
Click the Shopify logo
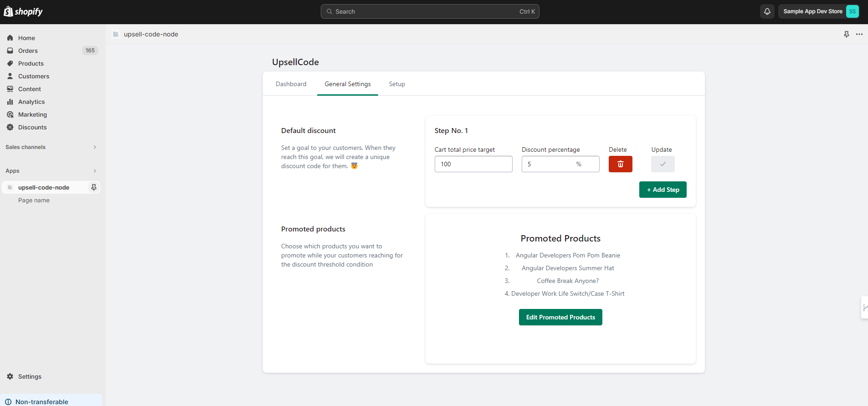[23, 11]
